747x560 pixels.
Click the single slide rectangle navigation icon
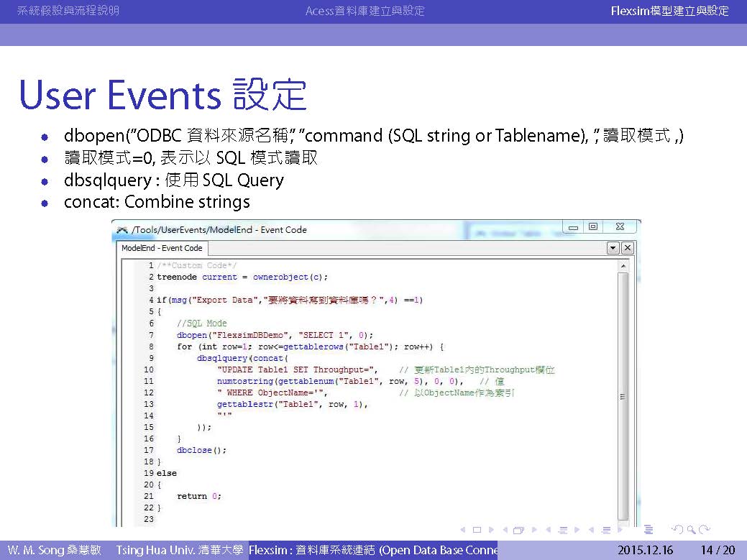click(476, 531)
